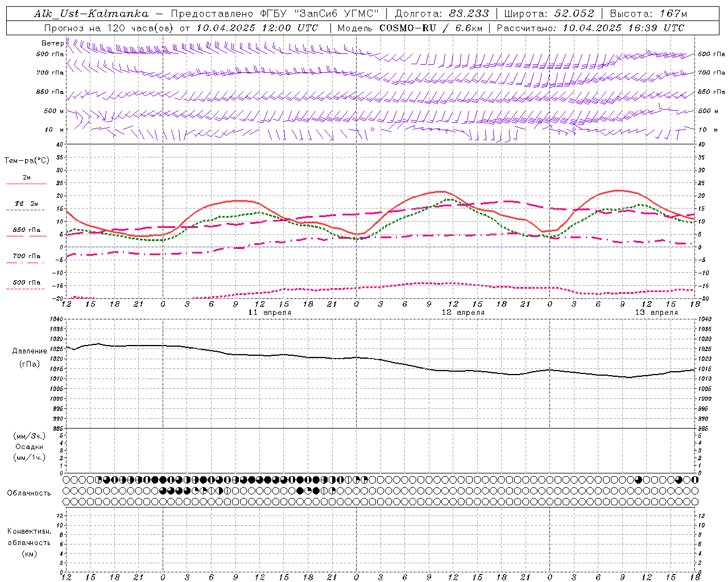Click the Модель COSMO-RU / 6.6км label
Image resolution: width=728 pixels, height=582 pixels.
pos(410,28)
